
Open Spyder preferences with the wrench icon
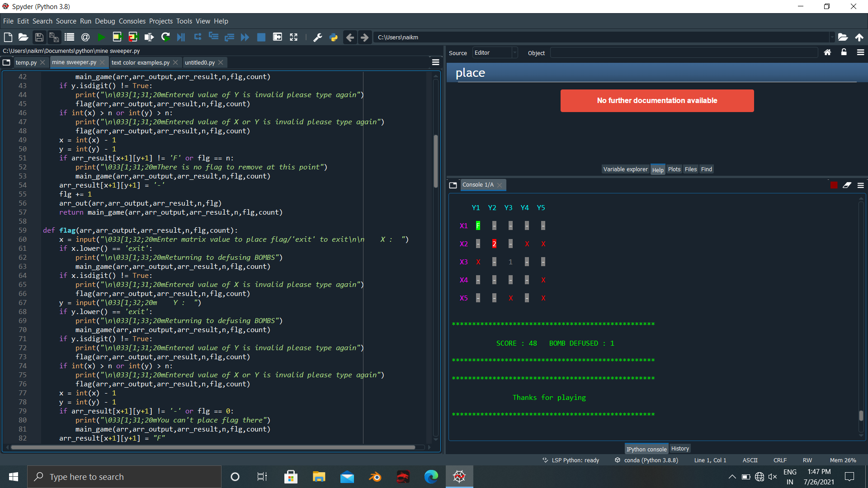click(x=318, y=37)
